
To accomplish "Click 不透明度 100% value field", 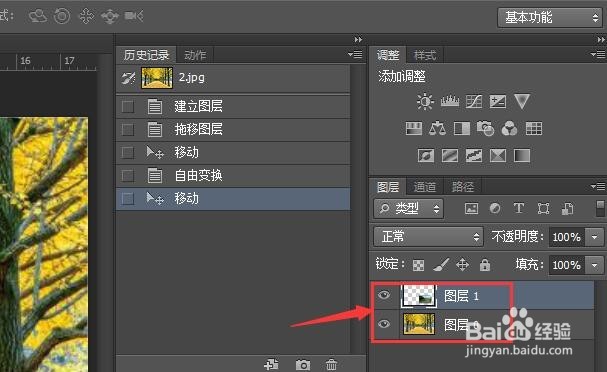I will (567, 237).
